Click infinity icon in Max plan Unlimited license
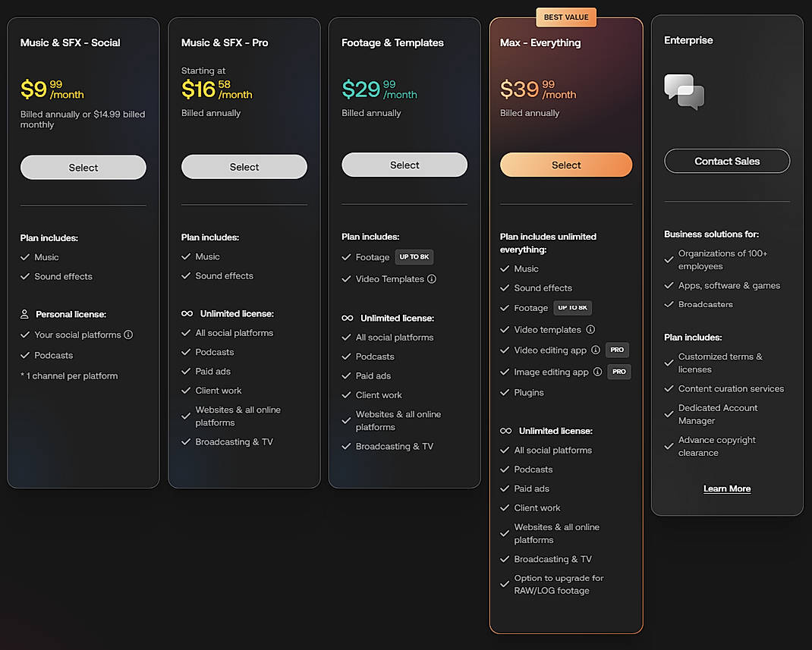The width and height of the screenshot is (812, 650). (x=508, y=431)
